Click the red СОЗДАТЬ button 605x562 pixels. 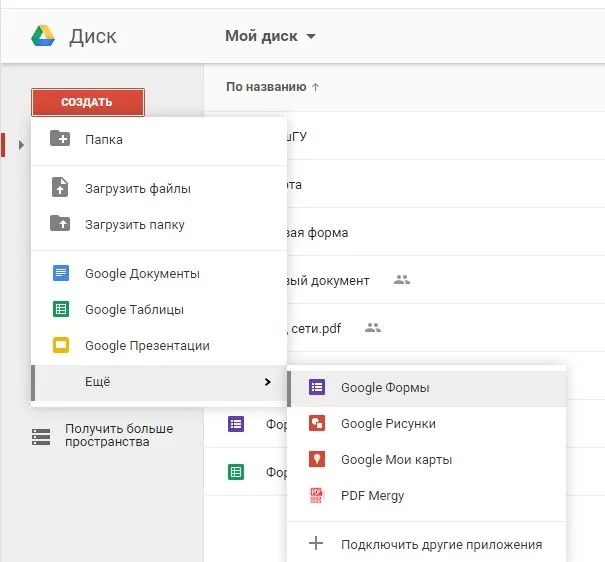click(88, 102)
